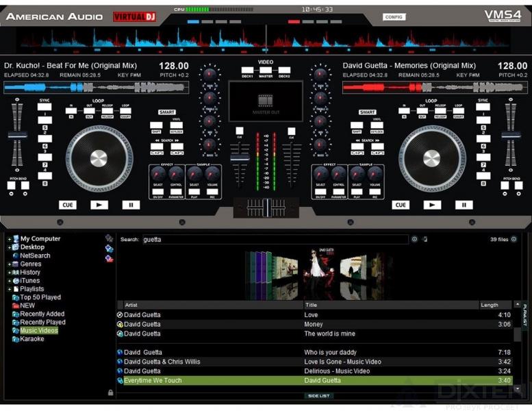Set left deck LOOP OUT point
The image size is (532, 411).
pyautogui.click(x=89, y=111)
